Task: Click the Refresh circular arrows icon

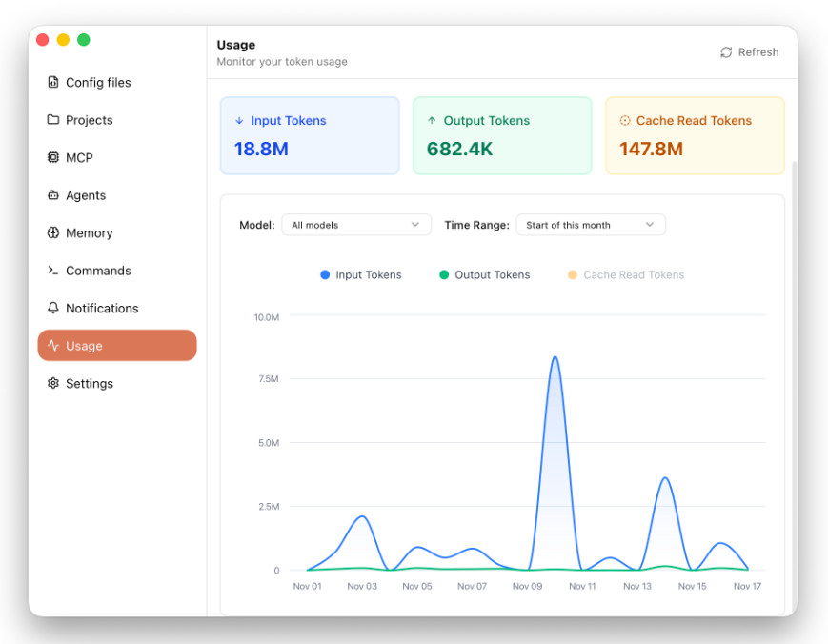Action: click(x=726, y=52)
